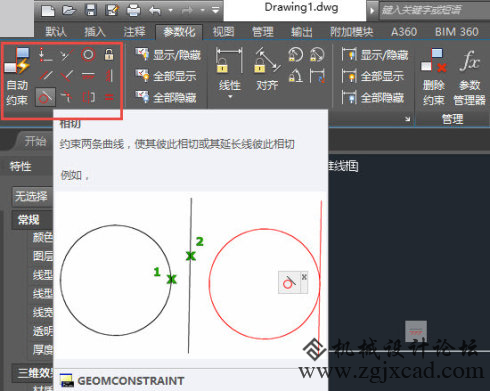The width and height of the screenshot is (491, 392).
Task: Apply the parallel constraint tool
Action: coord(45,76)
